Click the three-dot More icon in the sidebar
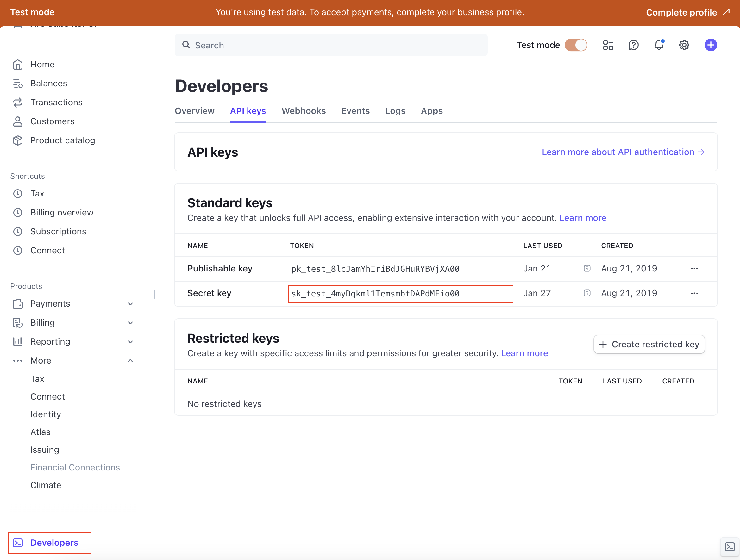Viewport: 740px width, 560px height. click(x=18, y=361)
